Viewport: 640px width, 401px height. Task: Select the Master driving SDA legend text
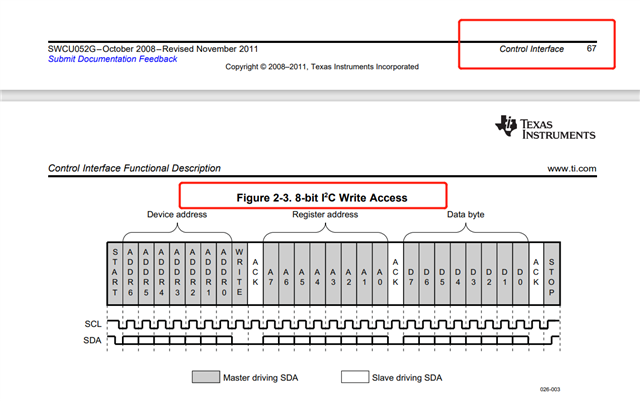[260, 378]
